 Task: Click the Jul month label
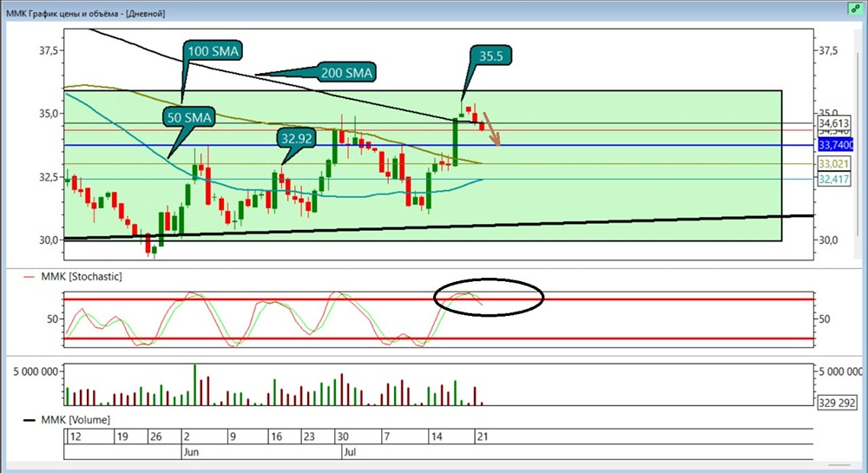[350, 452]
